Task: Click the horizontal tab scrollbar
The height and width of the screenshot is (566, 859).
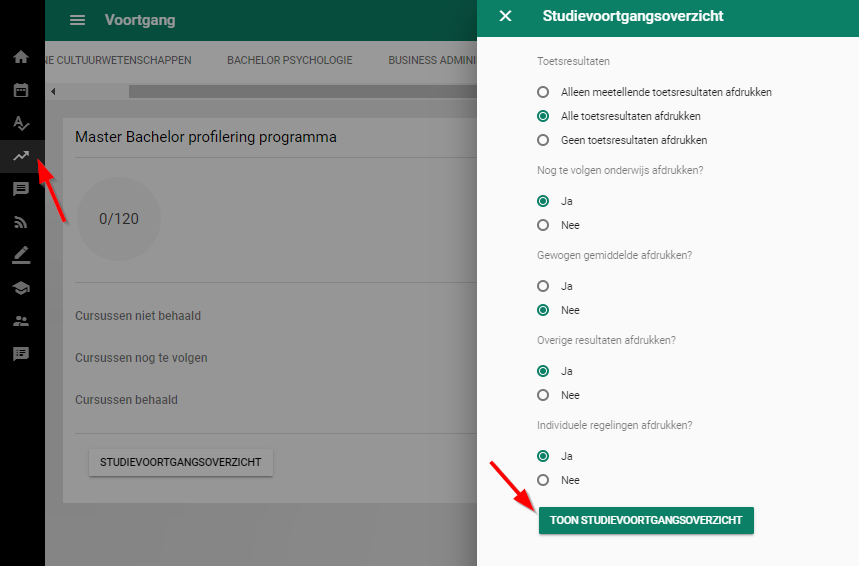Action: (x=302, y=92)
